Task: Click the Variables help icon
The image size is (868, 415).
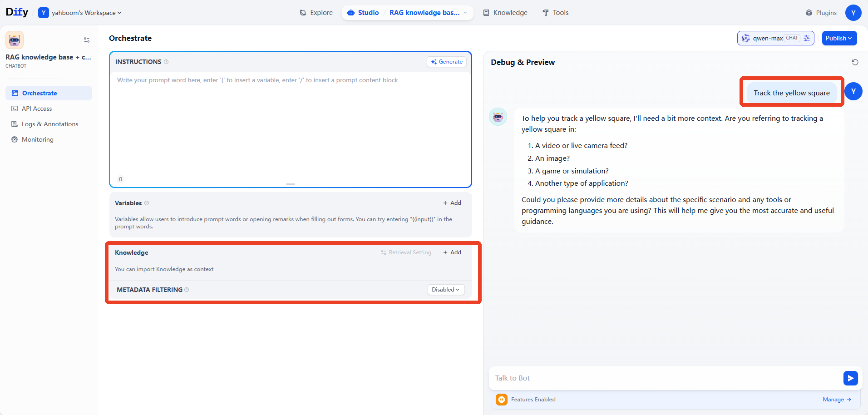Action: (x=147, y=203)
